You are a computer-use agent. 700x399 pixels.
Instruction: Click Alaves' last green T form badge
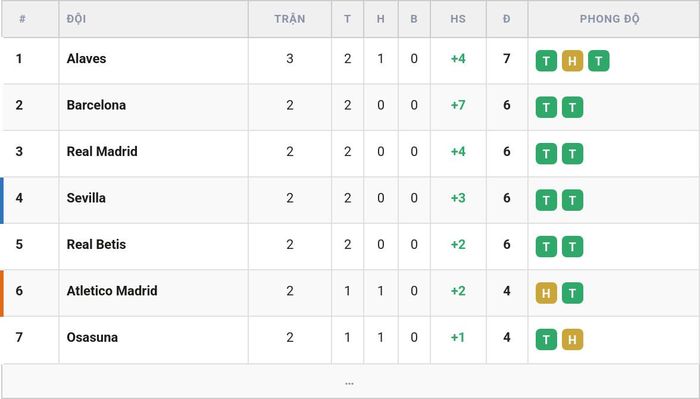pos(599,61)
